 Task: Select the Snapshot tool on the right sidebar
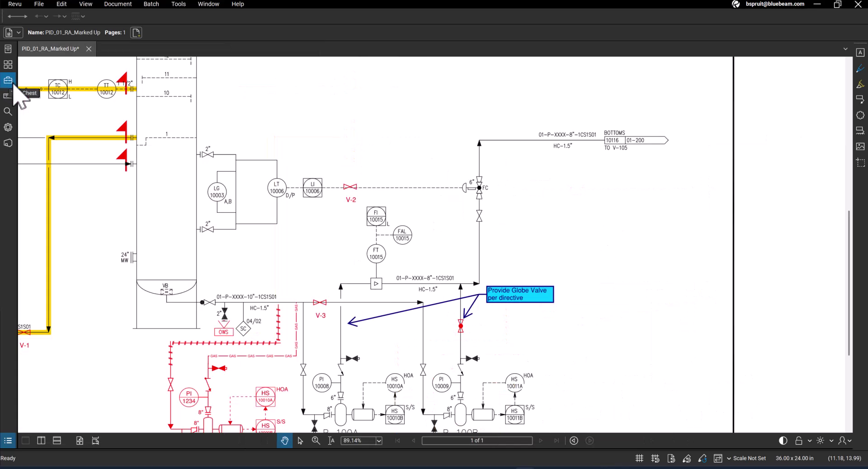coord(861,163)
